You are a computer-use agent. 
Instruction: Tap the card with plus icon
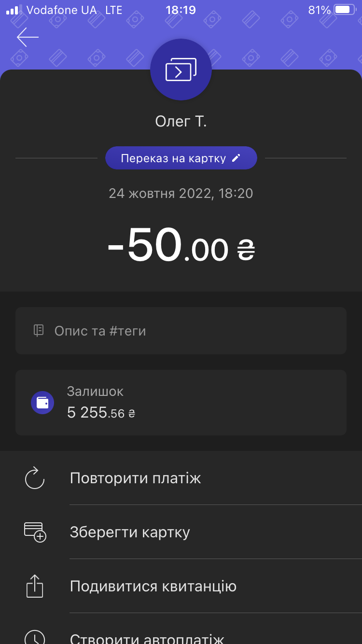35,532
